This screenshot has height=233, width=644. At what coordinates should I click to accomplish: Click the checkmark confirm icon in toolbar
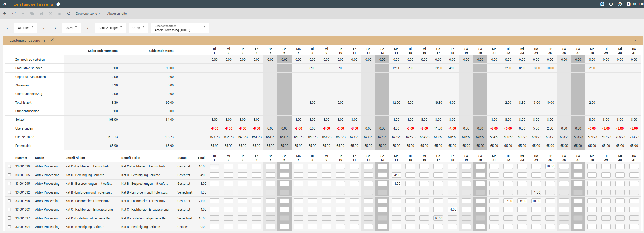[x=14, y=13]
